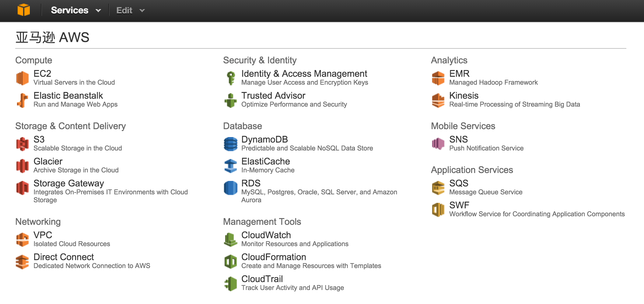Expand the Edit dropdown arrow
The image size is (644, 304).
click(142, 11)
